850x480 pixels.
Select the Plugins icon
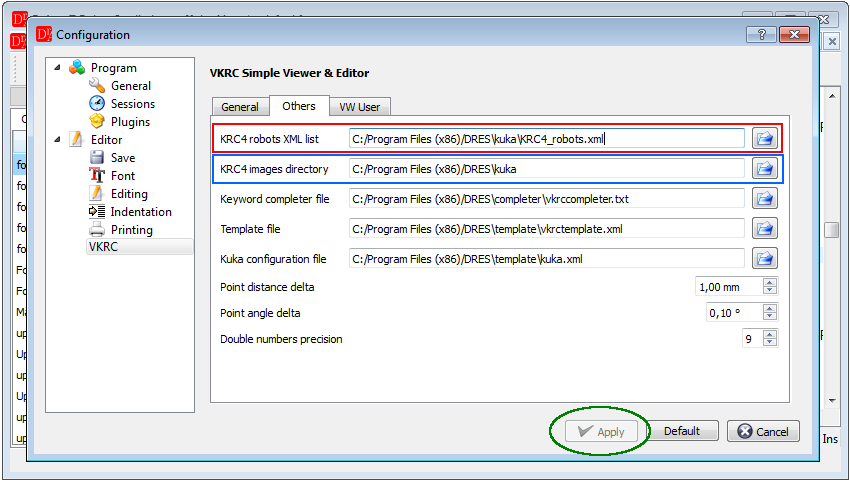click(x=96, y=121)
